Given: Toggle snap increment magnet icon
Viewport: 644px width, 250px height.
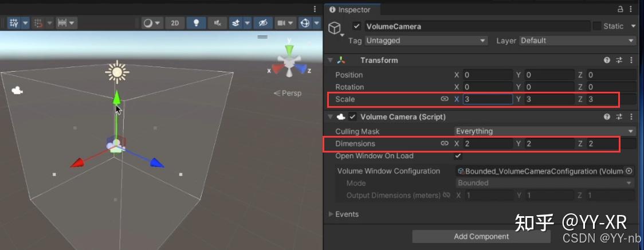Looking at the screenshot, I should [39, 23].
